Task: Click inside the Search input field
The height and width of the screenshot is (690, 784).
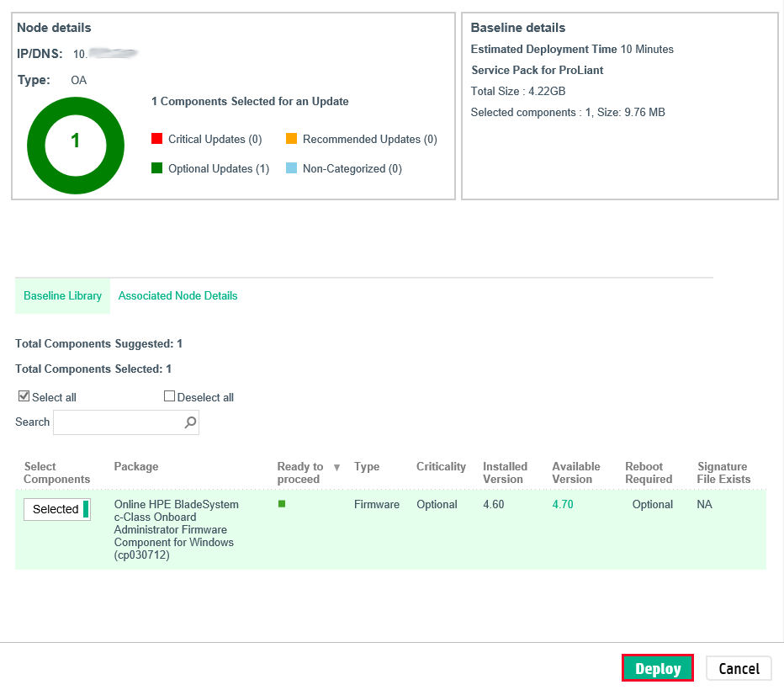Action: click(x=118, y=422)
